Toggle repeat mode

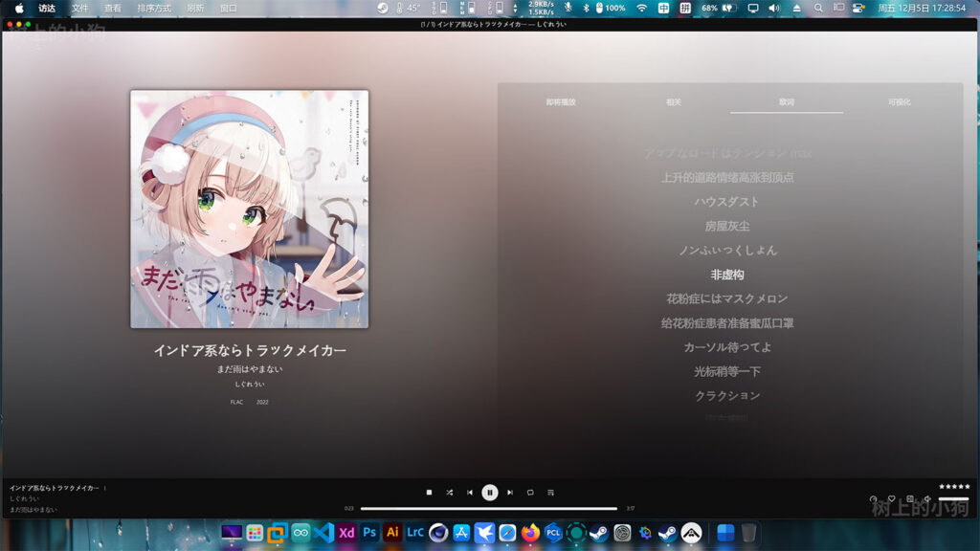point(530,493)
